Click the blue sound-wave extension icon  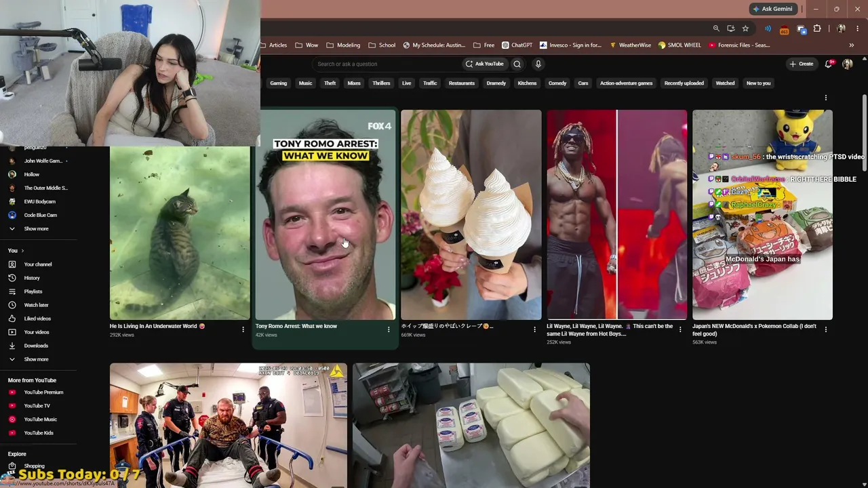[x=768, y=28]
